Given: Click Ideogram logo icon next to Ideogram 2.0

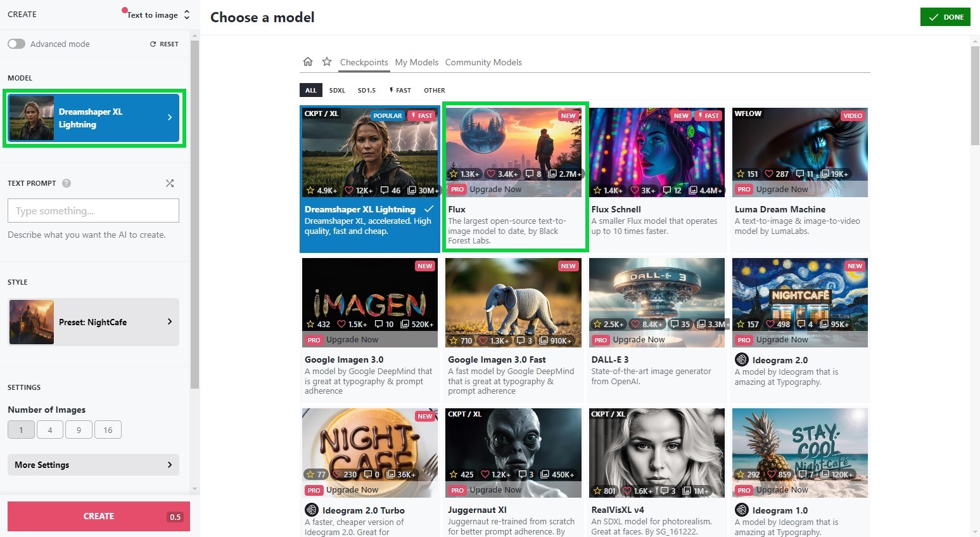Looking at the screenshot, I should click(x=742, y=359).
